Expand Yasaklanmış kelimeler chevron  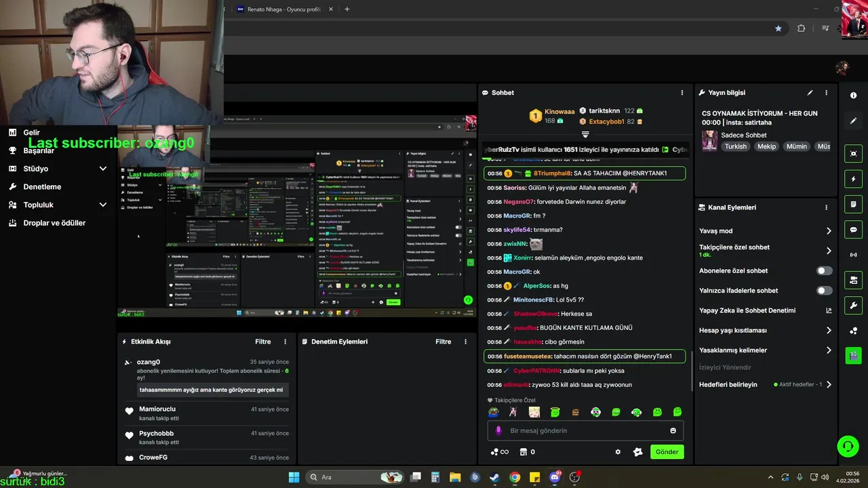[828, 350]
